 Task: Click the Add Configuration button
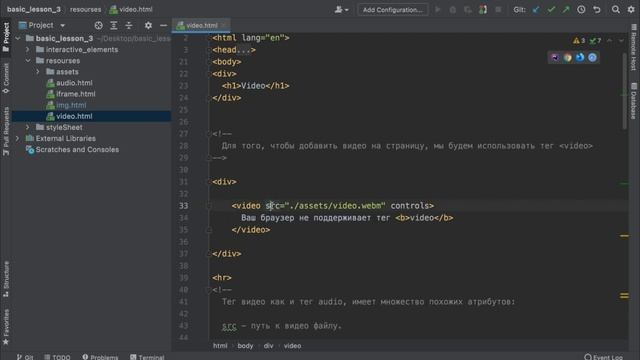[x=393, y=9]
